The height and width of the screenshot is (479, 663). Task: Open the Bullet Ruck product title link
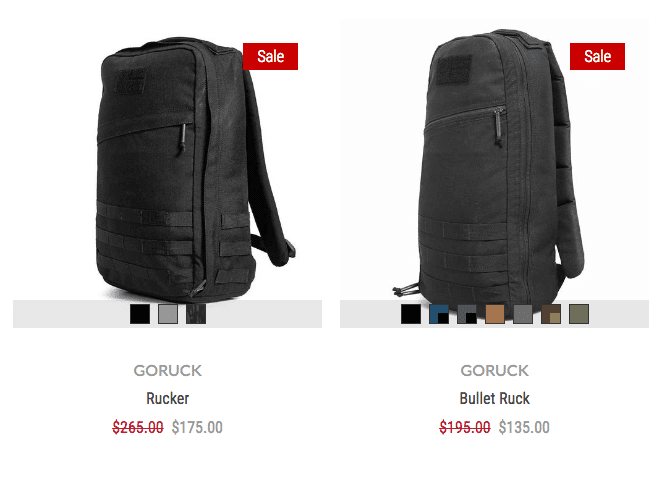494,398
